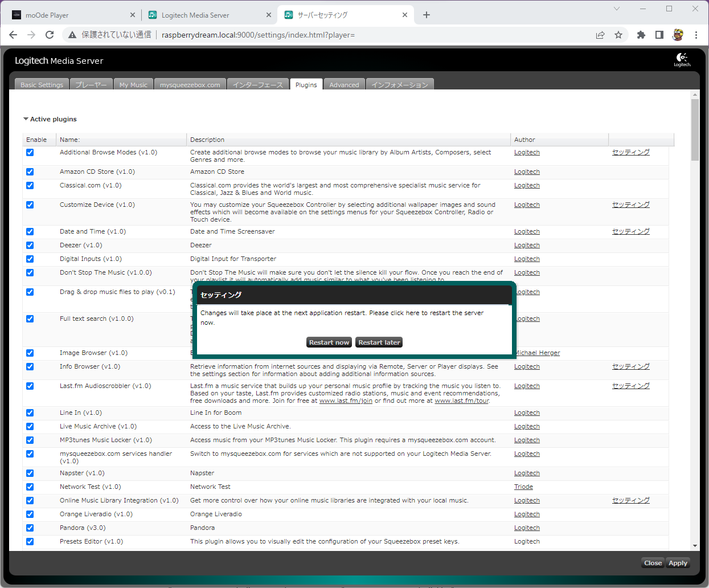Click the scrollbar down arrow
This screenshot has width=709, height=588.
click(695, 546)
